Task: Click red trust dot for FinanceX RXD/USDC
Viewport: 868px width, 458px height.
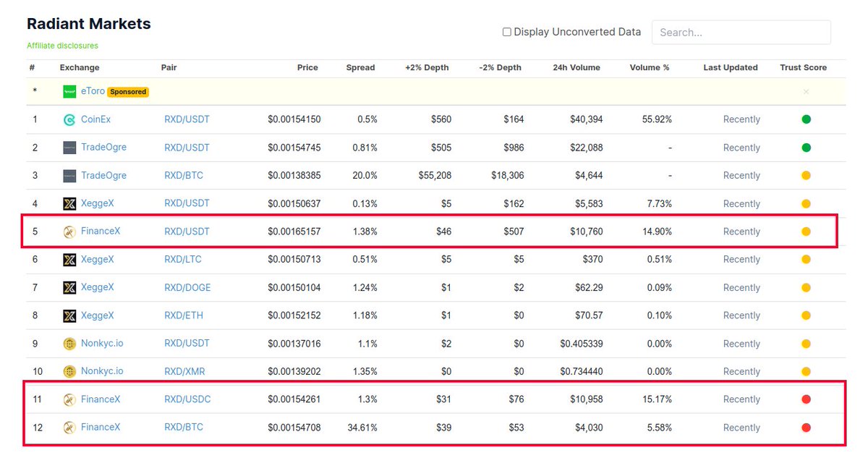Action: click(x=806, y=399)
